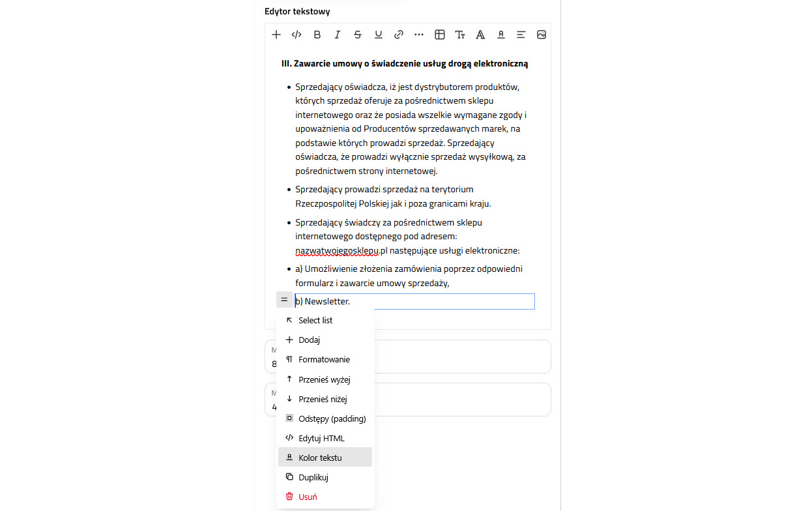Screen dimensions: 812x511
Task: Toggle bold formatting in toolbar
Action: 317,35
